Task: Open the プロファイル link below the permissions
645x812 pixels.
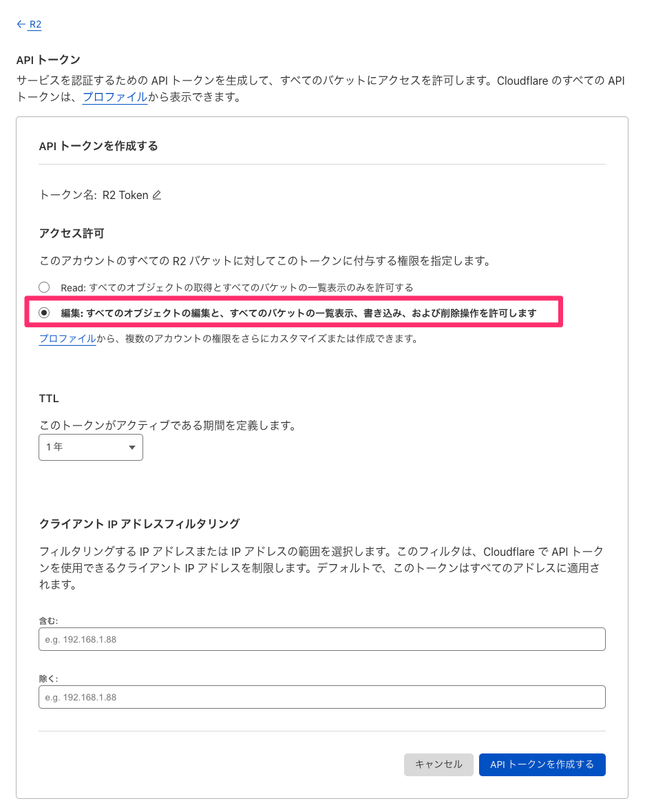Action: (68, 339)
